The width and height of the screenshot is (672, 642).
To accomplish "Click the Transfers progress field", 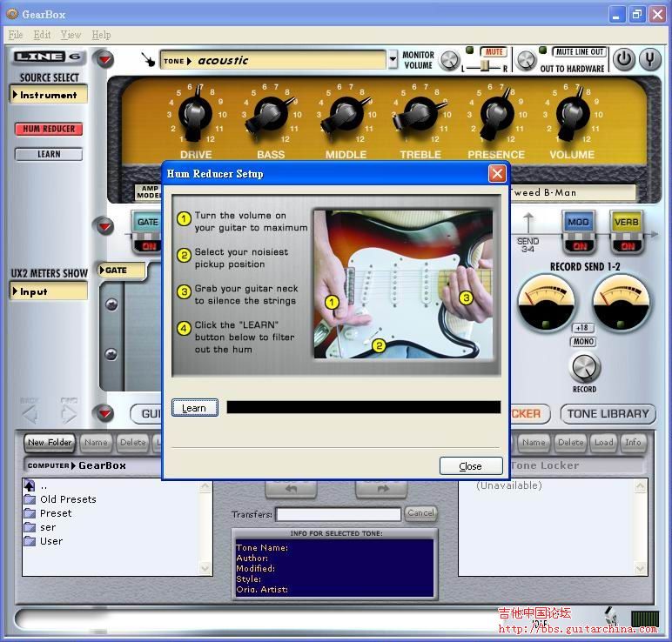I will [x=338, y=514].
